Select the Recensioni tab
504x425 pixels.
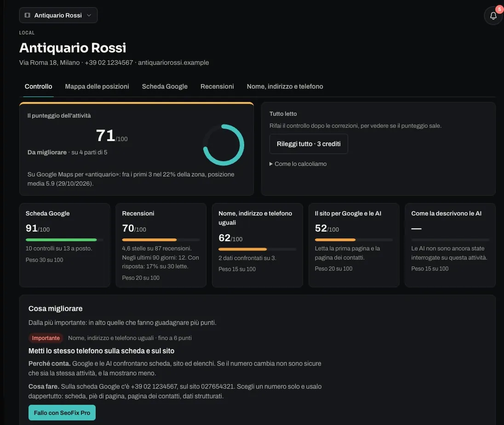[218, 86]
